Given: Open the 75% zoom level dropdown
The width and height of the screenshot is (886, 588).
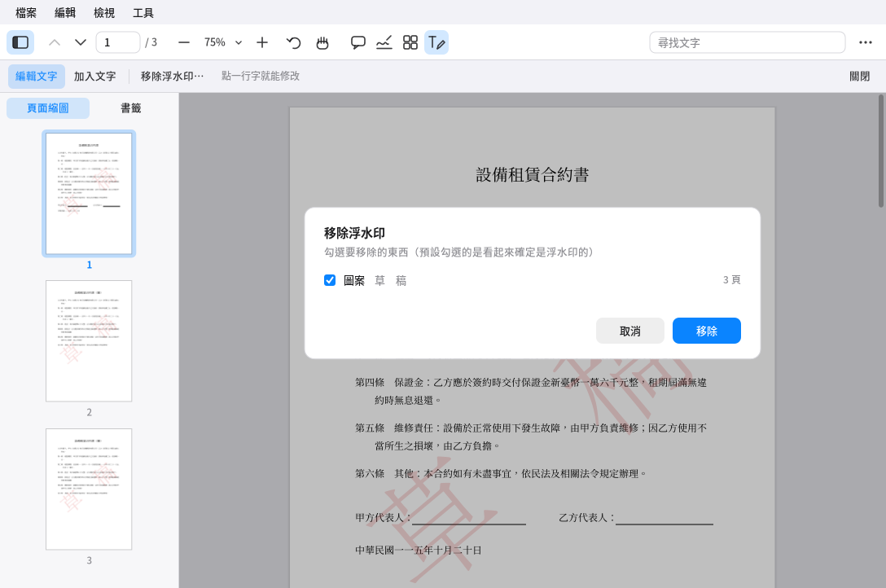Looking at the screenshot, I should pyautogui.click(x=223, y=42).
